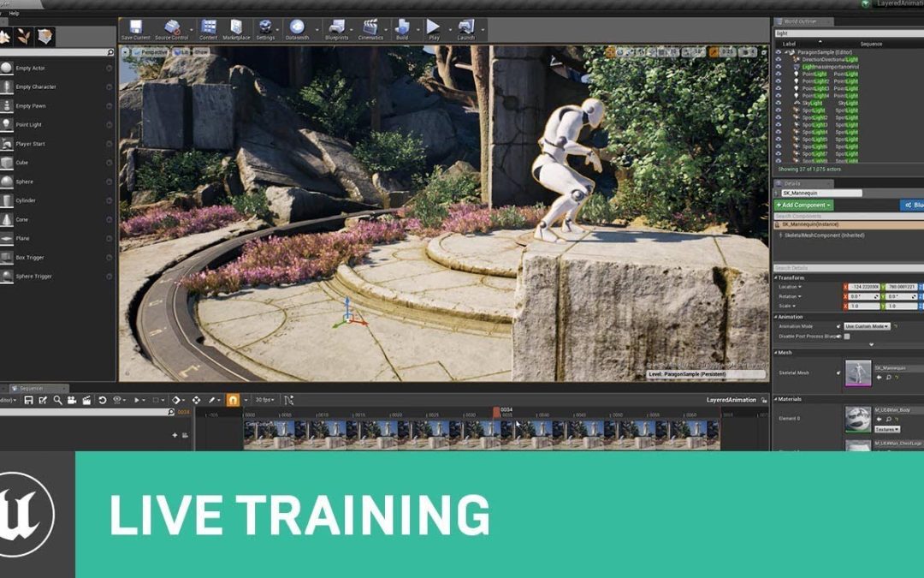Open the 30 fps dropdown
The image size is (924, 578).
pyautogui.click(x=264, y=400)
